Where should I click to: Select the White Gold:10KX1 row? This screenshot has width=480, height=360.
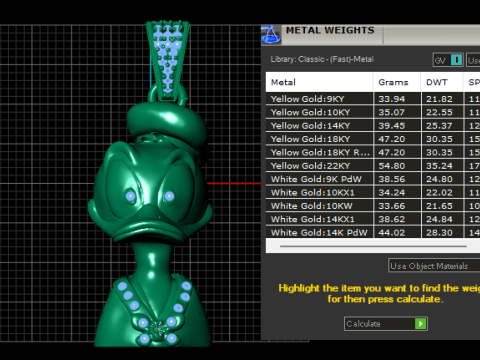tap(373, 192)
